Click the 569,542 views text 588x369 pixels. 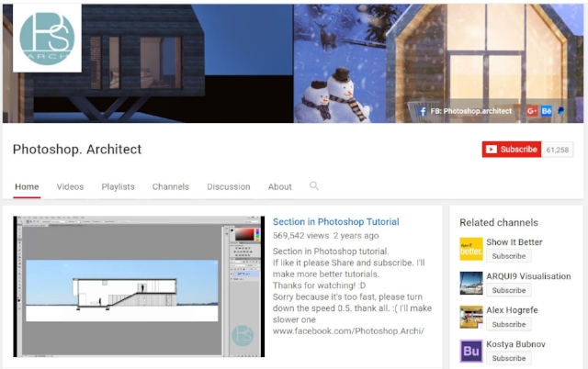300,236
